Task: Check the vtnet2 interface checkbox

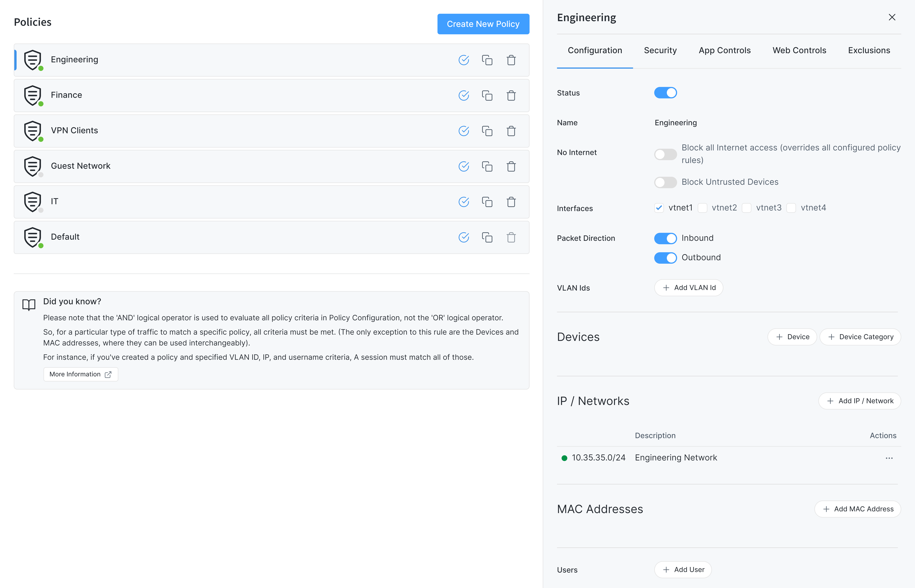Action: click(x=702, y=208)
